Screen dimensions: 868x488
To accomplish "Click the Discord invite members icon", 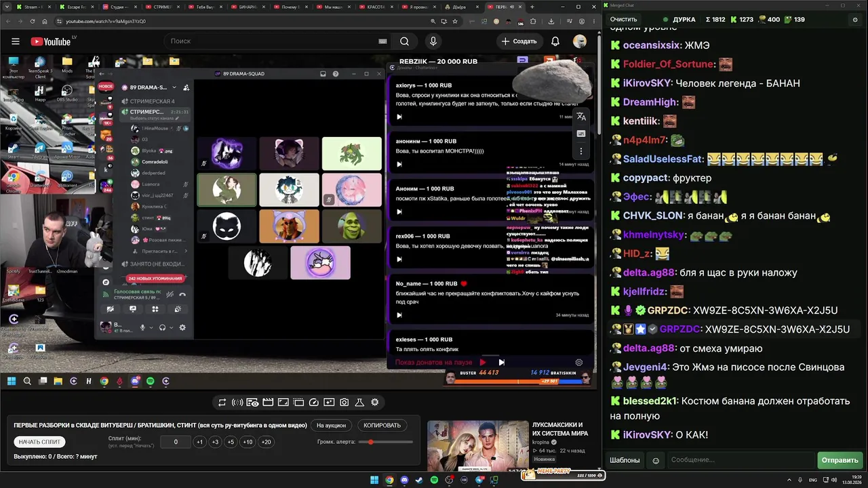I will 186,87.
